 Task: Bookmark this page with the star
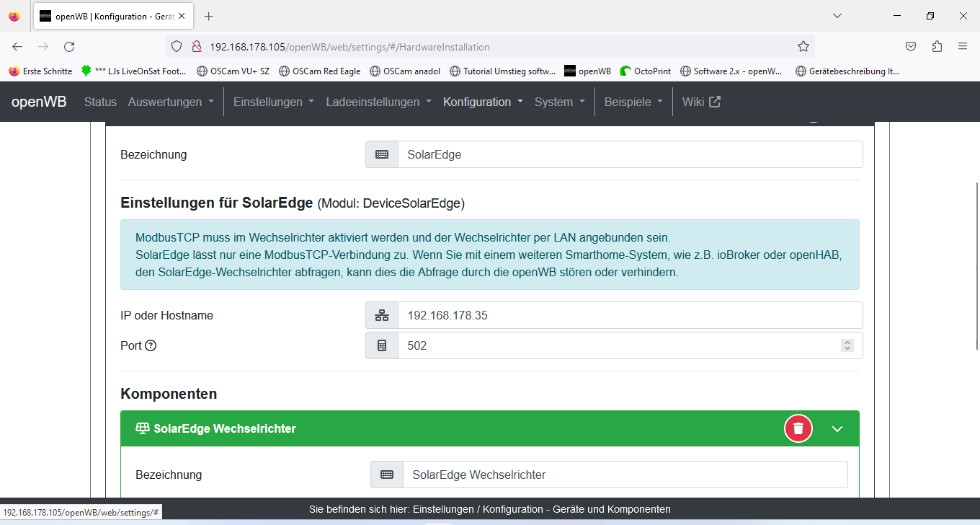[x=803, y=47]
